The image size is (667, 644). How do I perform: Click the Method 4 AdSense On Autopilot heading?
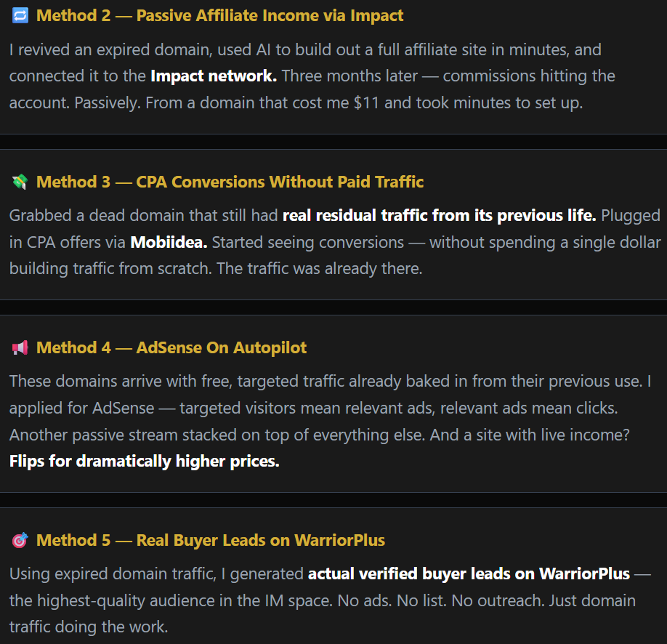pos(171,348)
